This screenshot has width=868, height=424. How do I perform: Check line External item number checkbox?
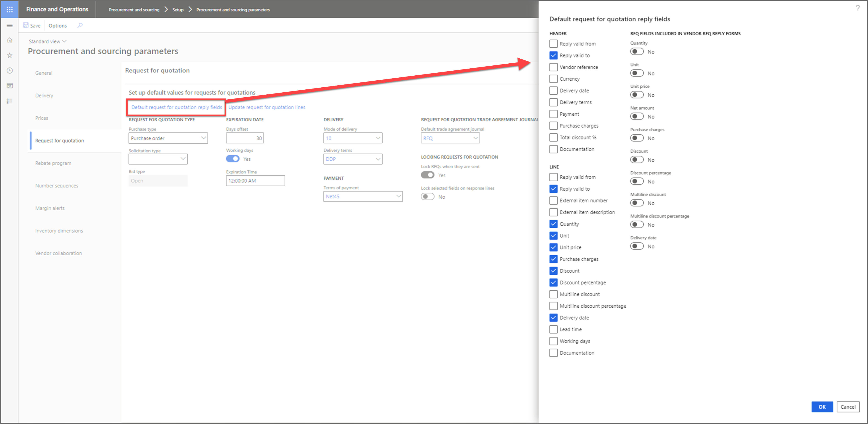coord(553,201)
